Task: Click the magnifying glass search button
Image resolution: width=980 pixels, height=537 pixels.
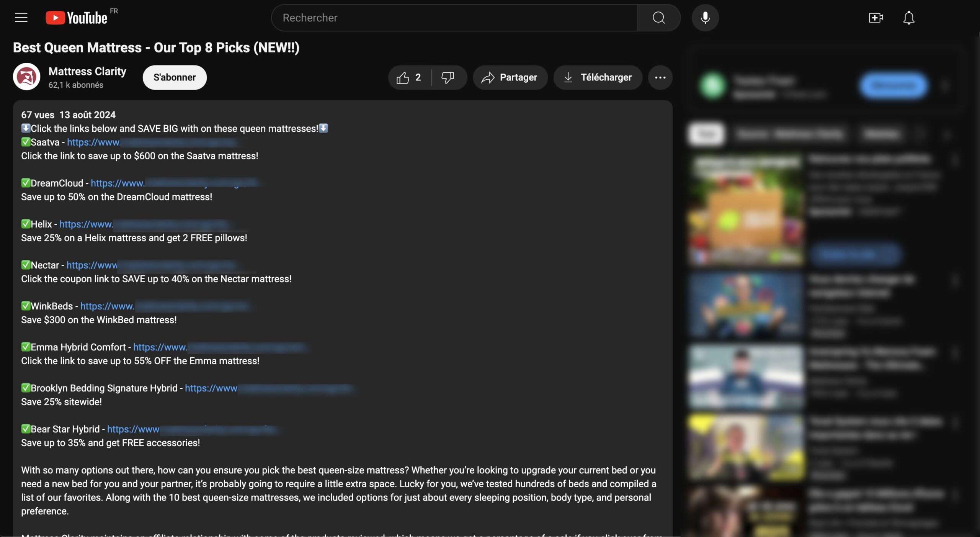Action: point(658,18)
